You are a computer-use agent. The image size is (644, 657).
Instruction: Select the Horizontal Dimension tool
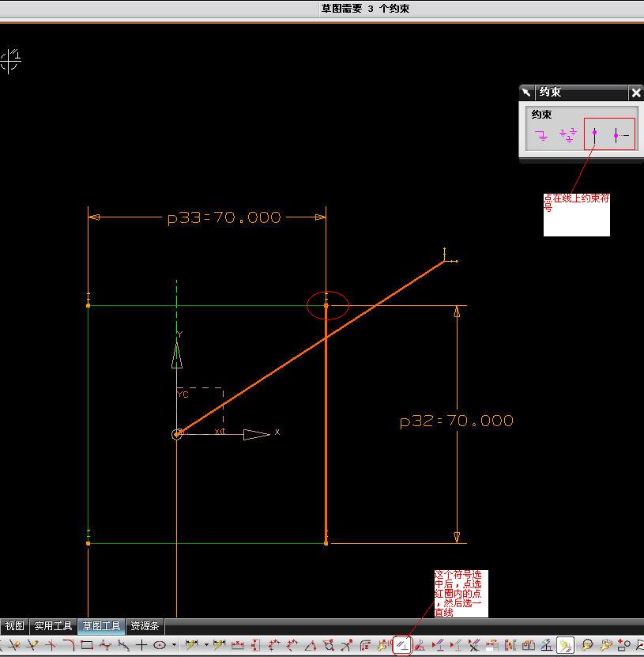[x=237, y=645]
